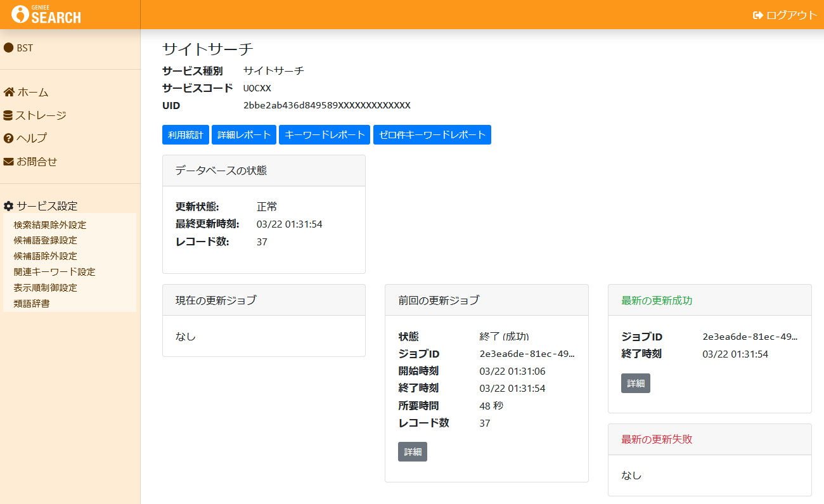The height and width of the screenshot is (504, 824).
Task: Open the 詳細レポート page
Action: point(244,134)
